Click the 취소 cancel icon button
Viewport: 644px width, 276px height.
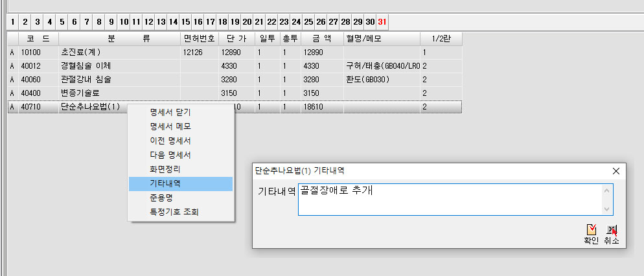point(611,234)
